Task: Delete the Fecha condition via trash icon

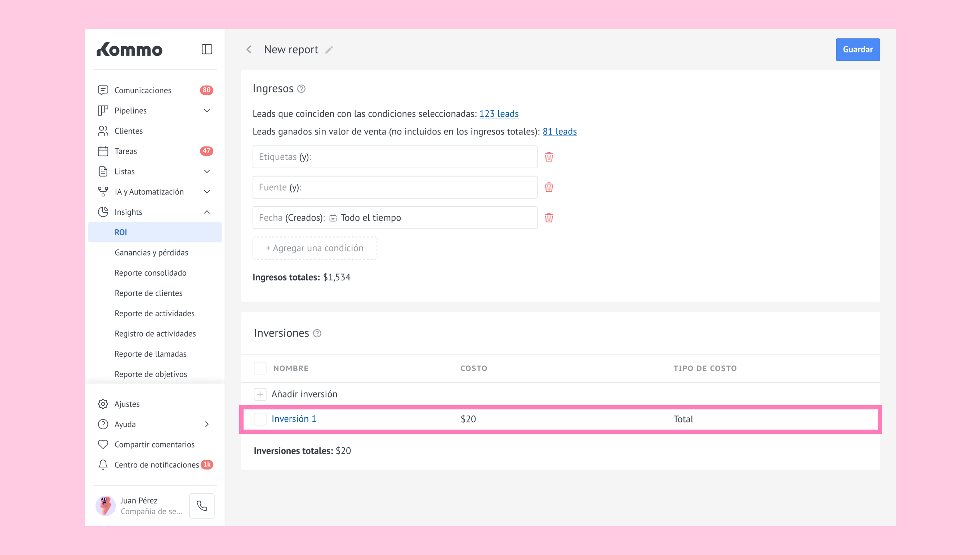Action: pos(549,218)
